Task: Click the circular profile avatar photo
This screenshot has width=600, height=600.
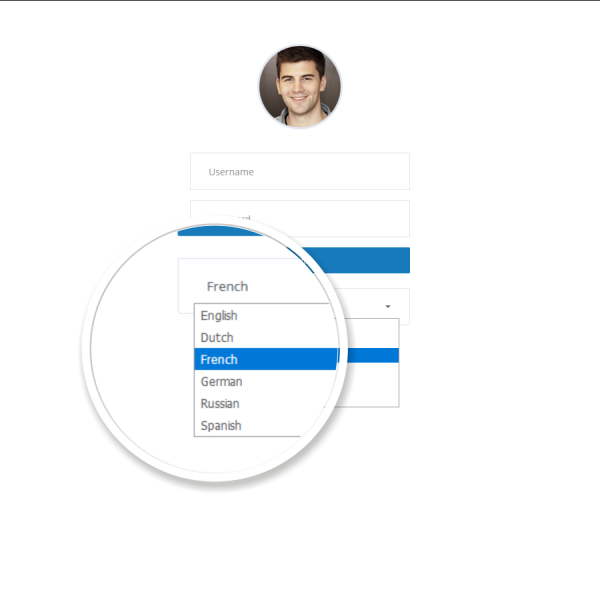Action: coord(300,86)
